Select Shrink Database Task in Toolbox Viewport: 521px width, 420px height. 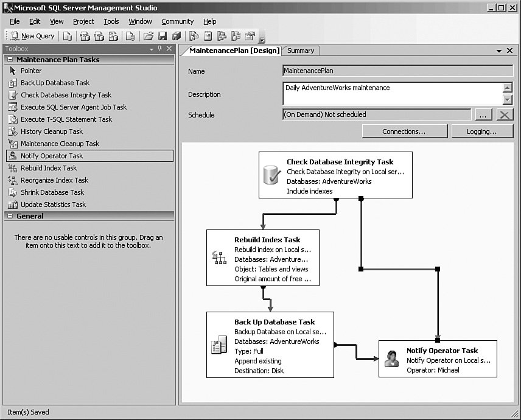pyautogui.click(x=89, y=192)
